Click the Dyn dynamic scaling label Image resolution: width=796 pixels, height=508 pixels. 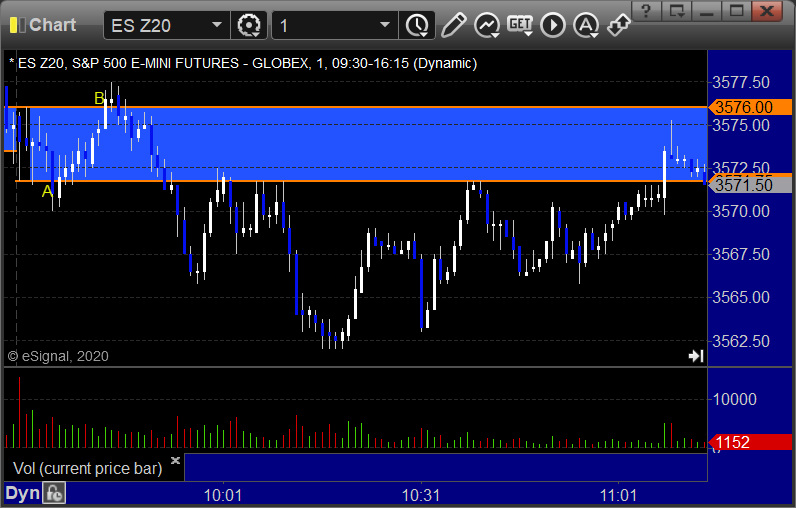tap(23, 493)
